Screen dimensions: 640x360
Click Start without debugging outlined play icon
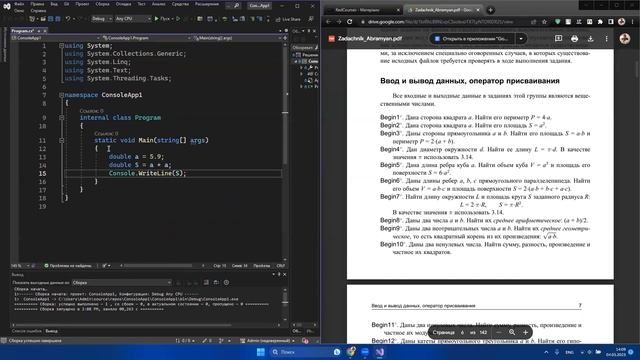tap(178, 19)
